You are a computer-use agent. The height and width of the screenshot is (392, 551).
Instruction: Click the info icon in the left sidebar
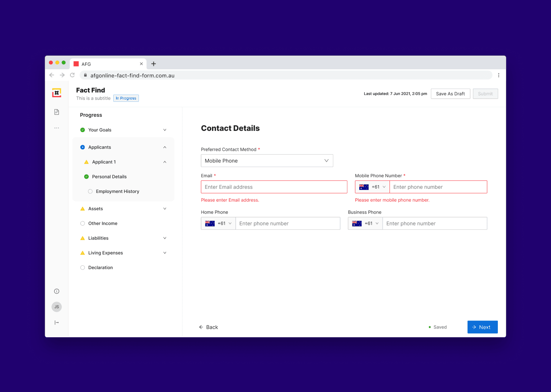coord(57,291)
